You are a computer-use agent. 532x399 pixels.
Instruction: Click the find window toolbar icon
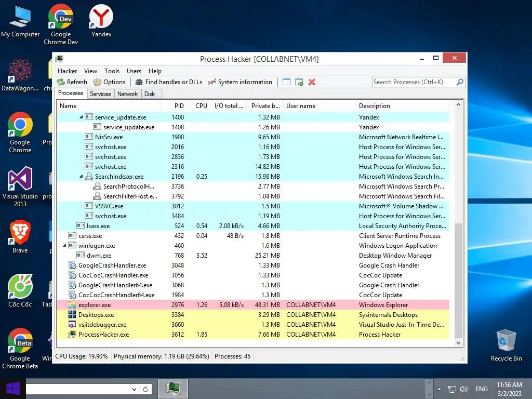pos(286,82)
